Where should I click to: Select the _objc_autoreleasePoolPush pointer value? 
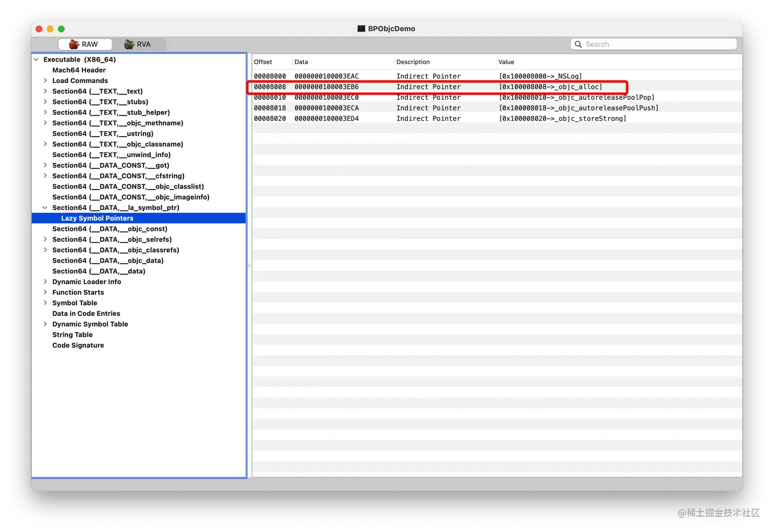click(x=579, y=108)
